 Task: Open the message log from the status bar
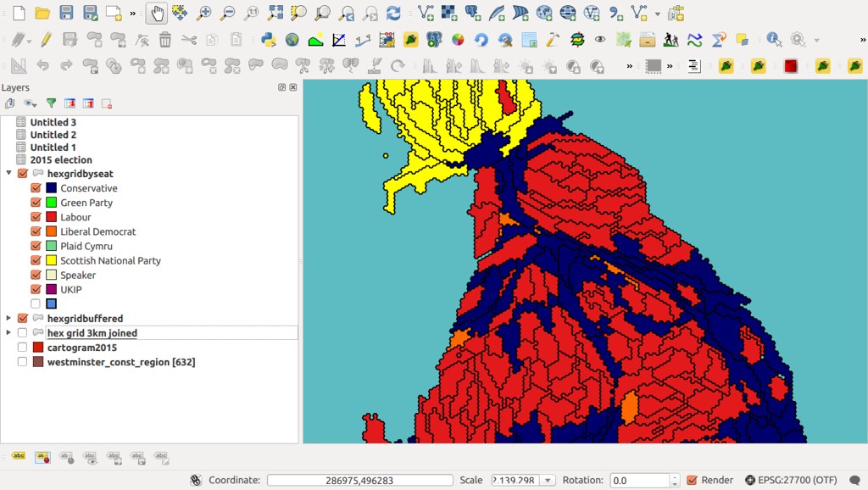point(856,479)
